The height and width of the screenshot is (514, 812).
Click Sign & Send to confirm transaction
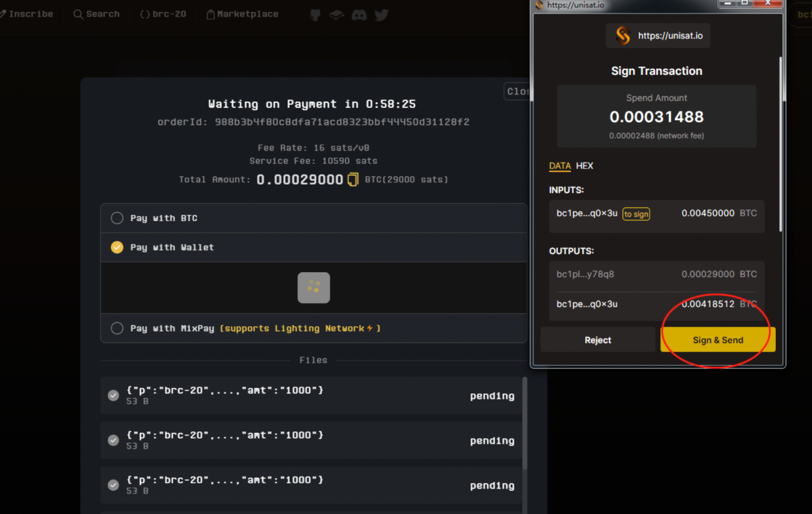pos(718,340)
